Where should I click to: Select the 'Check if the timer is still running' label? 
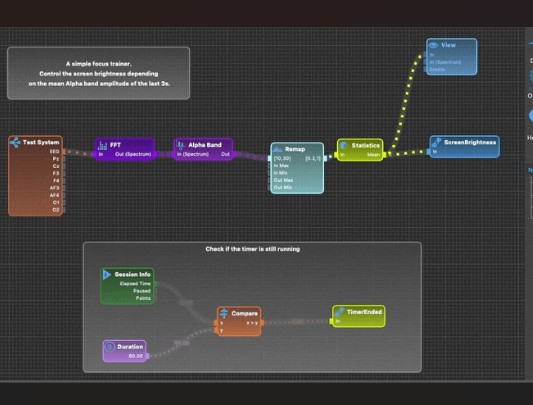click(253, 249)
